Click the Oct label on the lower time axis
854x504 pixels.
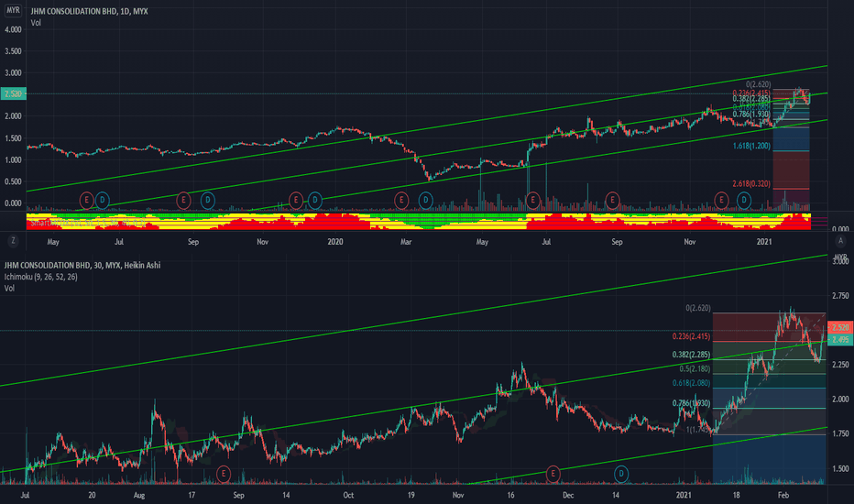click(348, 495)
